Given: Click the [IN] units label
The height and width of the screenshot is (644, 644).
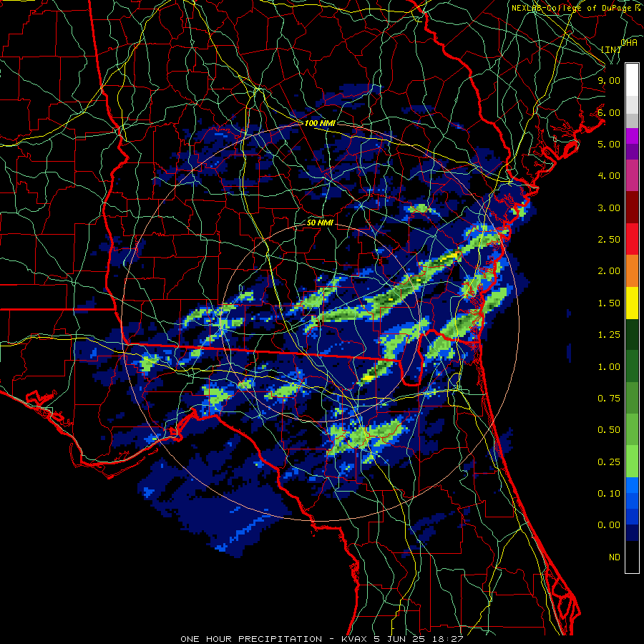Looking at the screenshot, I should (x=611, y=49).
